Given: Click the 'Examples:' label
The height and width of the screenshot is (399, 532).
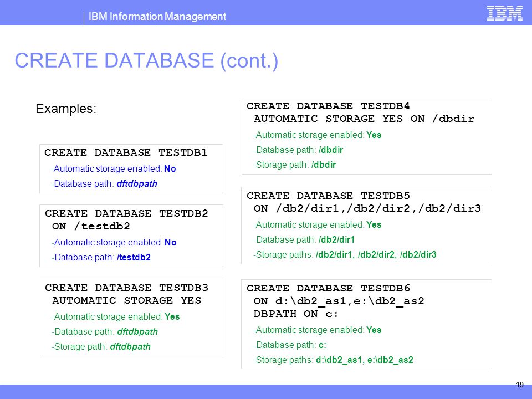Looking at the screenshot, I should [66, 109].
